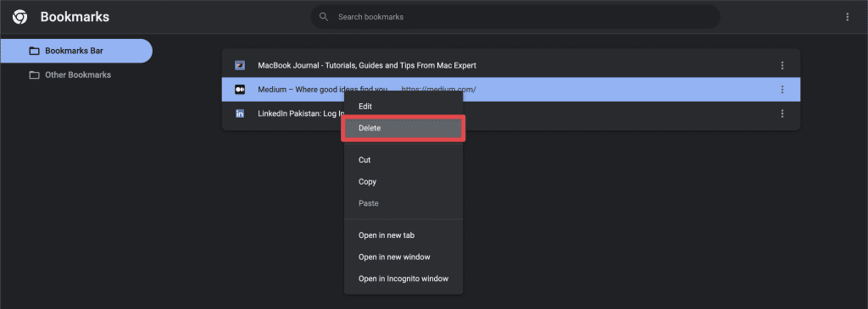
Task: Click the Medium bookmark favicon
Action: click(x=240, y=90)
